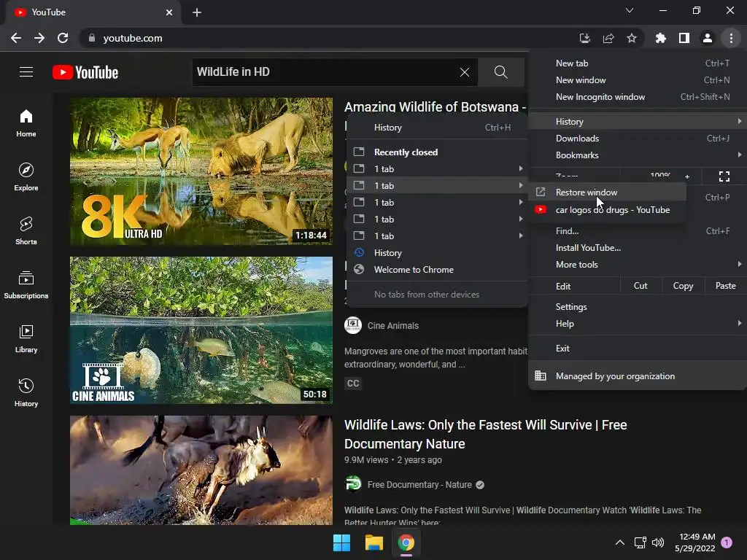The image size is (747, 560).
Task: Click the fullscreen icon in Zoom row
Action: [724, 176]
